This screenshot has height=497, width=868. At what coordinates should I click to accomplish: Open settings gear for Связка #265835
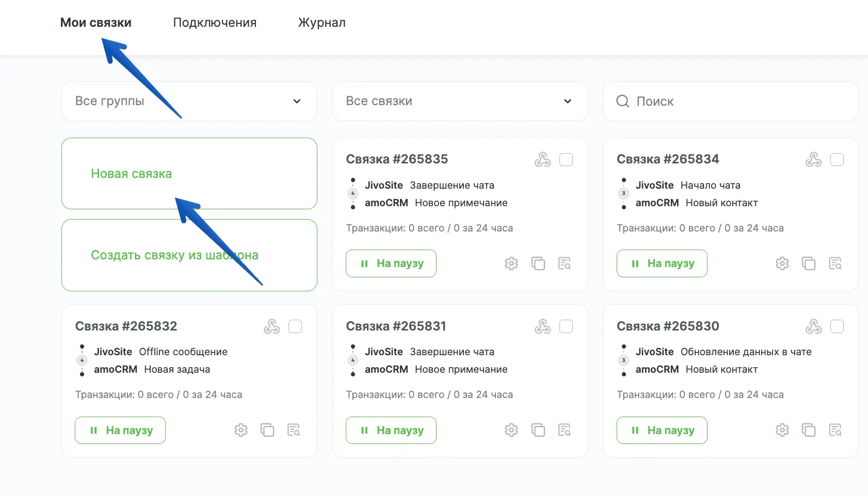(511, 263)
